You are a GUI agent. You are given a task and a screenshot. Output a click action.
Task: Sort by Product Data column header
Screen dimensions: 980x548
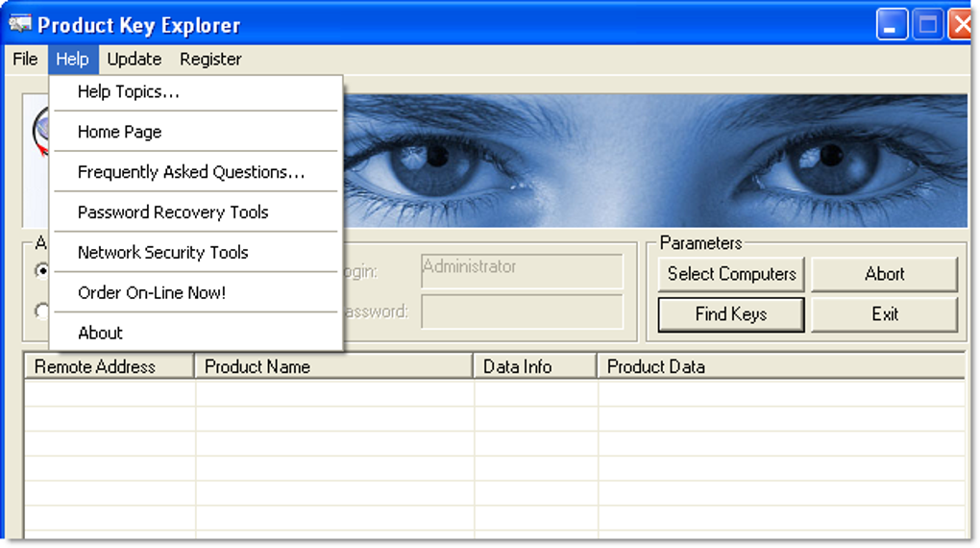tap(781, 366)
